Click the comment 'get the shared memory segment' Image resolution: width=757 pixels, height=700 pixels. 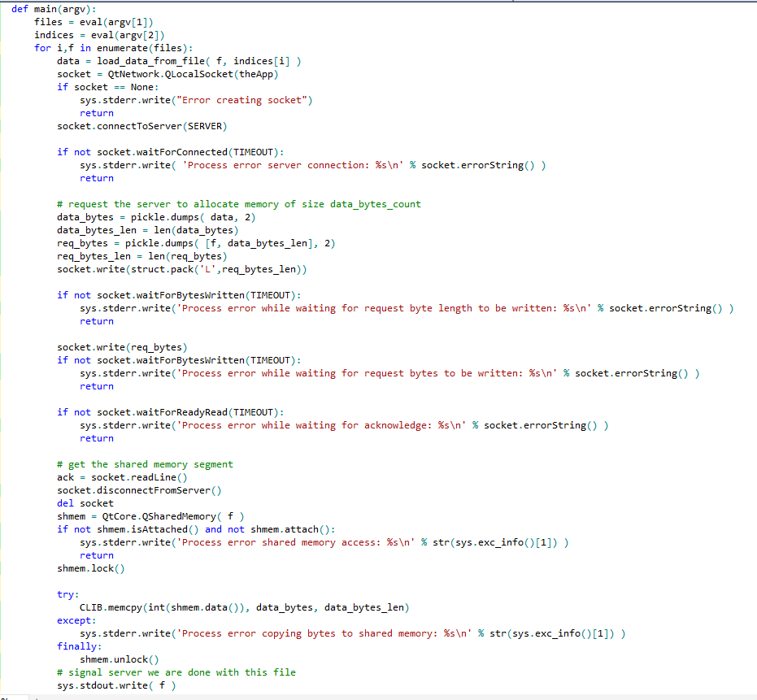click(x=145, y=464)
